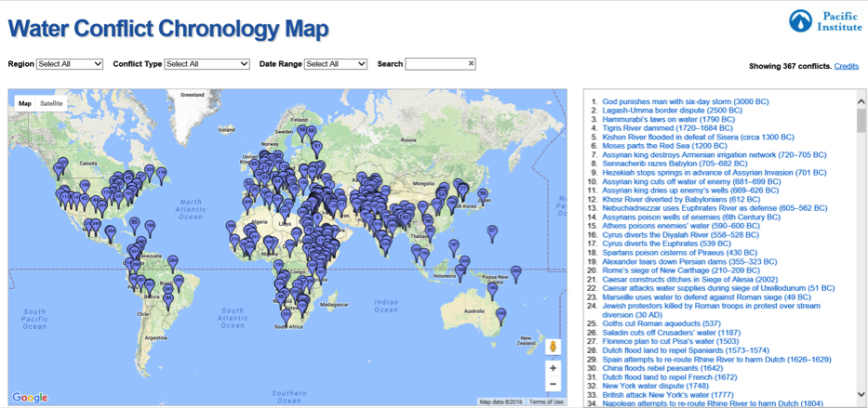The image size is (868, 408).
Task: Open the Conflict Type dropdown
Action: pos(207,64)
